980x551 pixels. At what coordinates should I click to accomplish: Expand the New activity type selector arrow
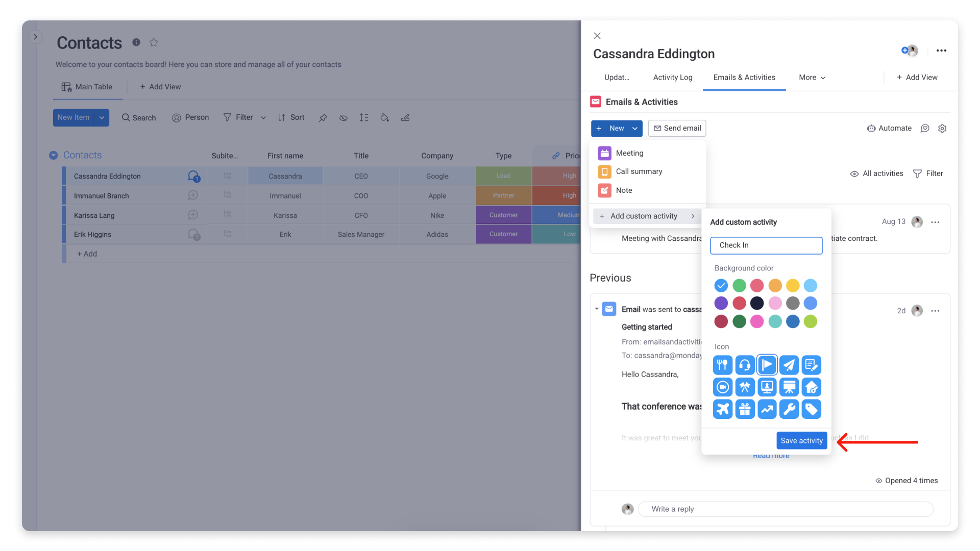(635, 129)
